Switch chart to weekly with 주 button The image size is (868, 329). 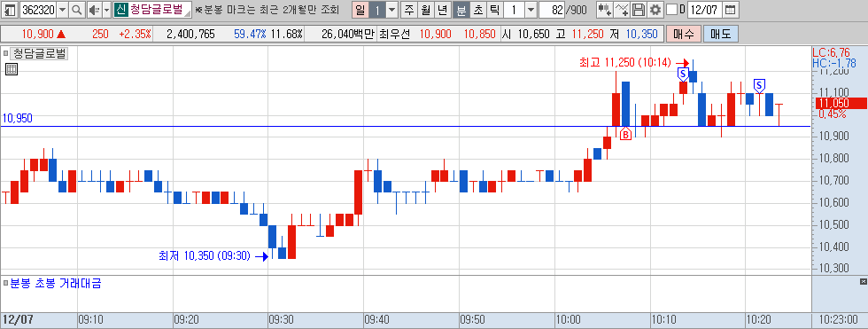pyautogui.click(x=408, y=10)
